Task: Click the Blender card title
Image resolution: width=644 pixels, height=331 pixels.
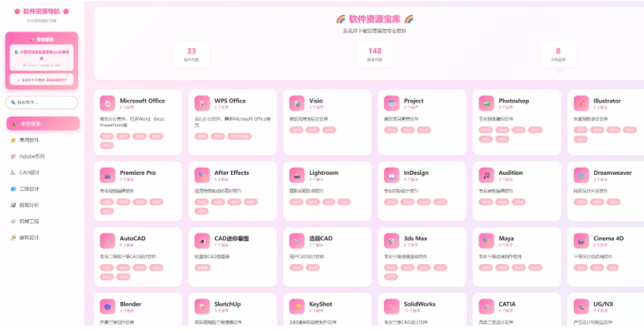Action: pyautogui.click(x=130, y=304)
